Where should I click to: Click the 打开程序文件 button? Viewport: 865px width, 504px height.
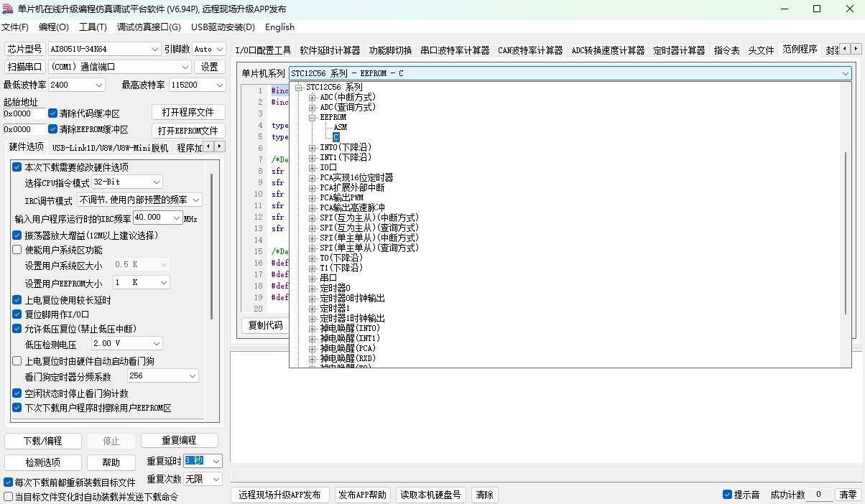click(x=188, y=113)
